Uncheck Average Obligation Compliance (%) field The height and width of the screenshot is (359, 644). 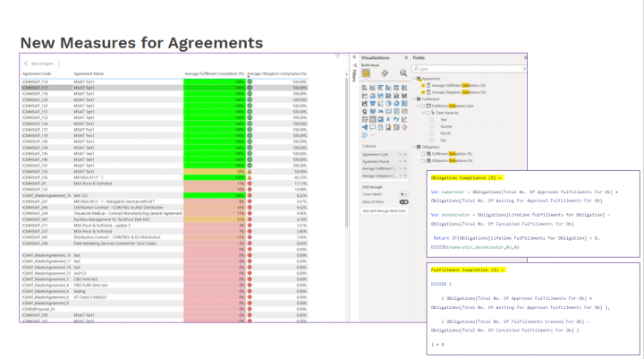tap(423, 92)
